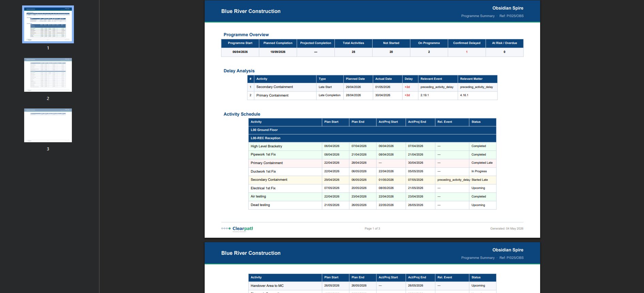Select the 'Relevant Event' column header
The width and height of the screenshot is (644, 293).
(x=438, y=79)
